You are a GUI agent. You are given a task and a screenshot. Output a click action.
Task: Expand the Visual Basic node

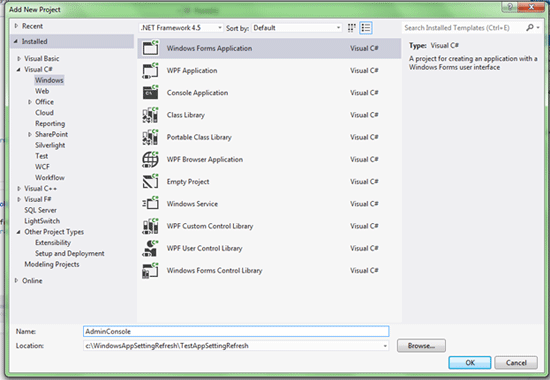pyautogui.click(x=19, y=59)
